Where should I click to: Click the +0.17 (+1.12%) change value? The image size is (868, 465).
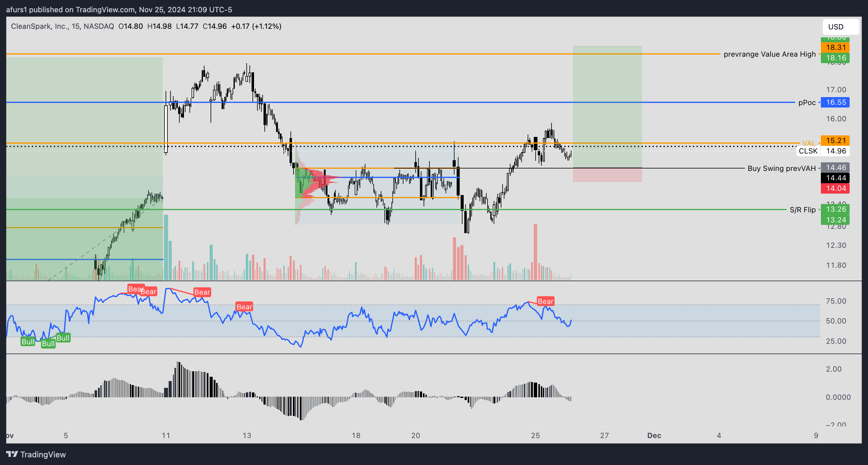[256, 26]
